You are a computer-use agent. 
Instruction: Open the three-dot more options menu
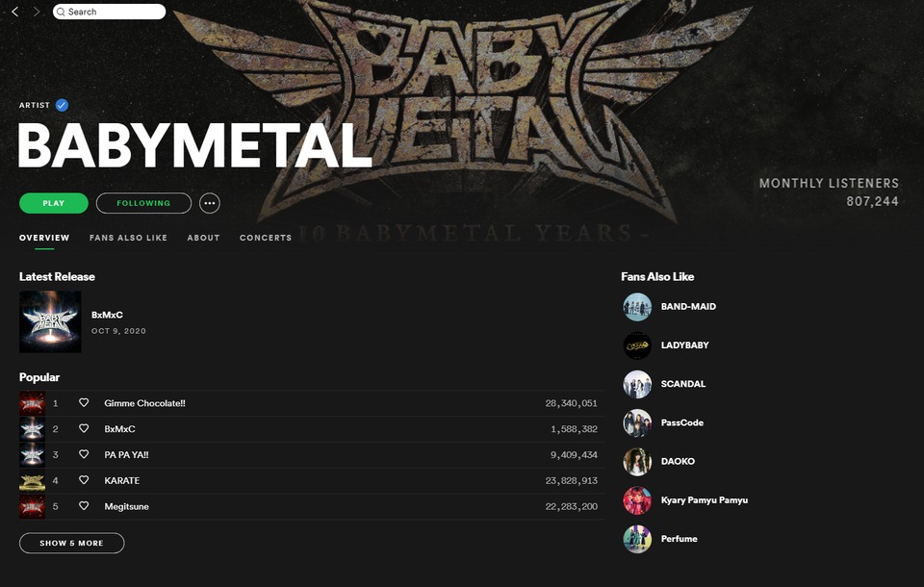pyautogui.click(x=210, y=203)
